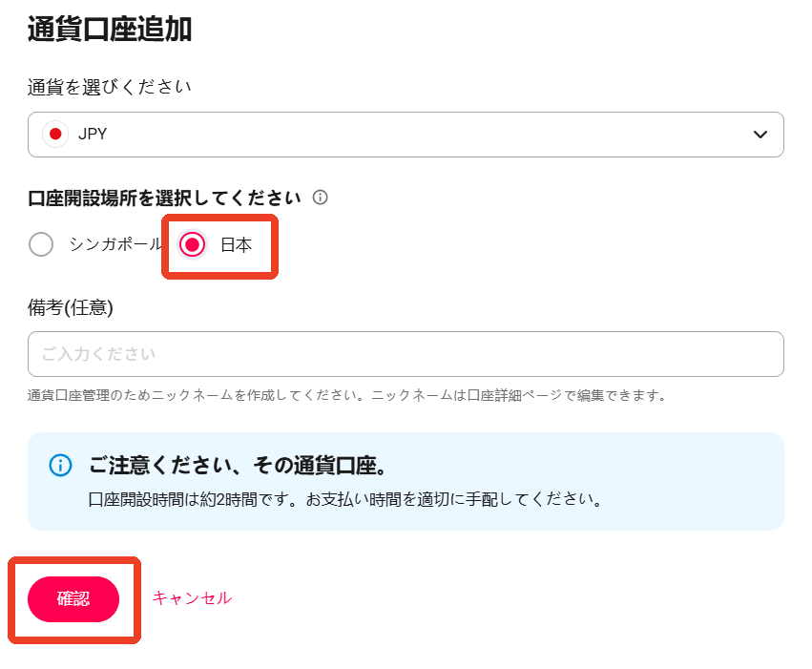The height and width of the screenshot is (669, 812).
Task: Expand the currency selector chevron arrow
Action: pos(760,135)
